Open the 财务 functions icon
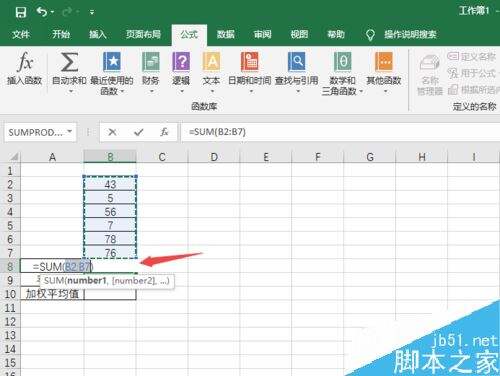 point(151,62)
